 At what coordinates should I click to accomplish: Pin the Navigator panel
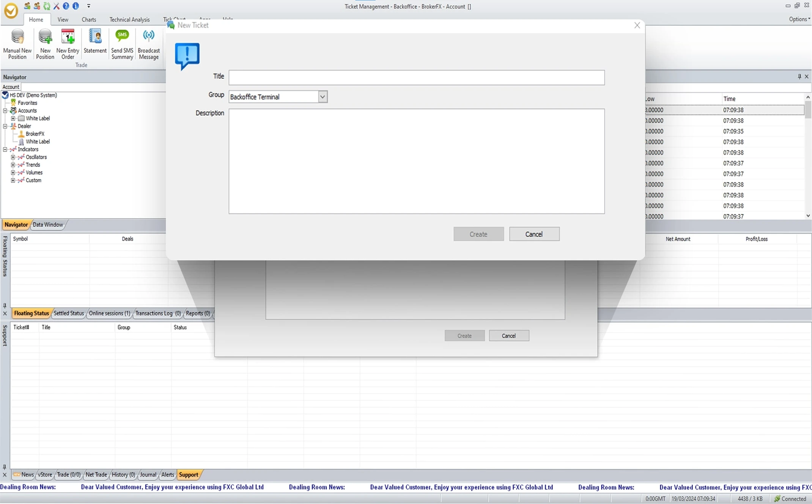799,77
